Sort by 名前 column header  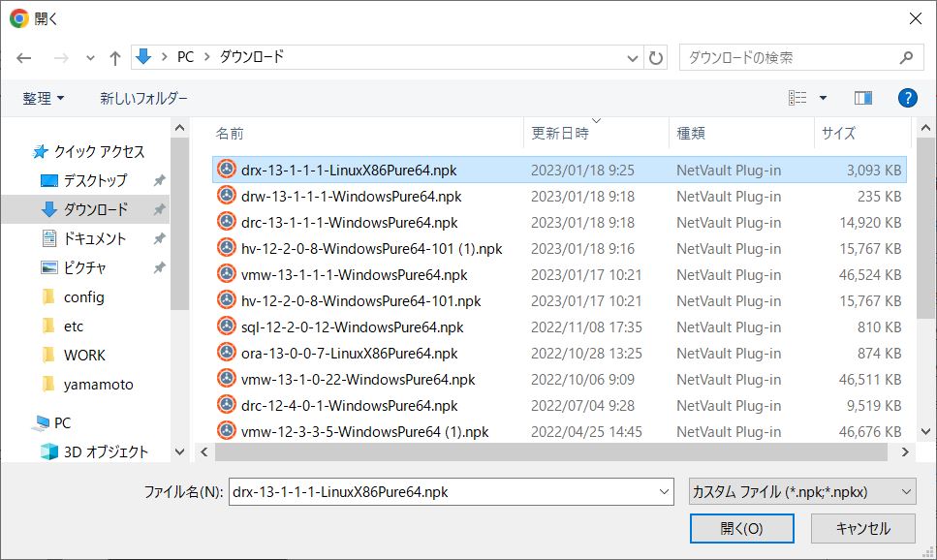tap(230, 134)
